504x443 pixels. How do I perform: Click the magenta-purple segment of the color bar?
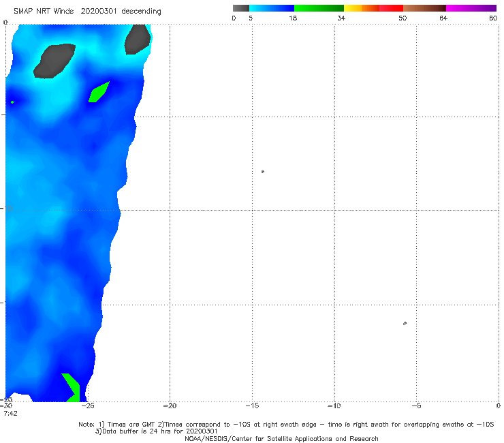click(471, 8)
